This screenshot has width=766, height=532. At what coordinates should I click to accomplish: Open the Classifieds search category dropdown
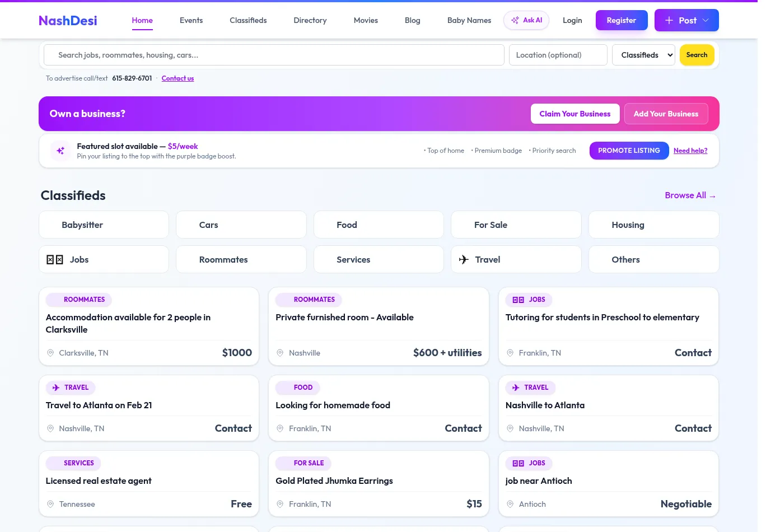[643, 55]
